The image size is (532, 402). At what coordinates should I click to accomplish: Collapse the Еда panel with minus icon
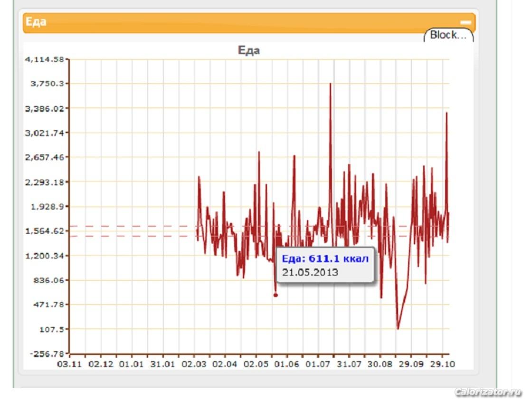coord(465,22)
